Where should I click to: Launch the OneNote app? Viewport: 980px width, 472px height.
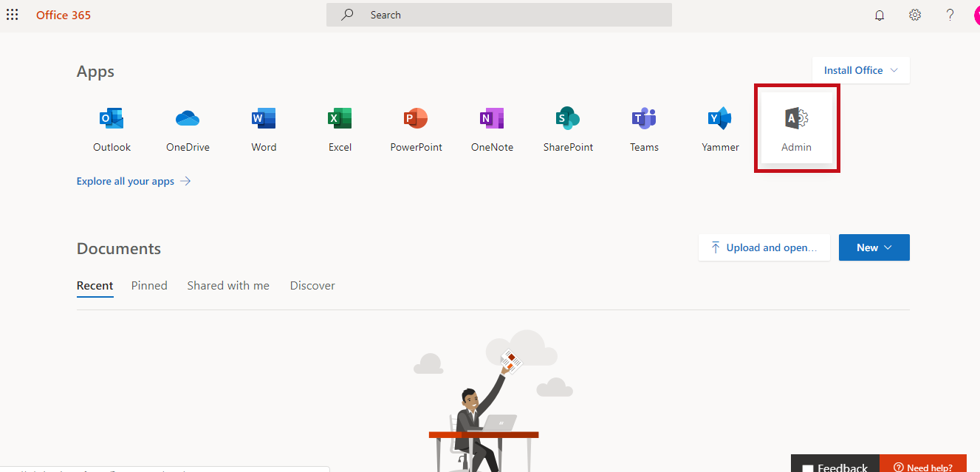click(x=492, y=129)
